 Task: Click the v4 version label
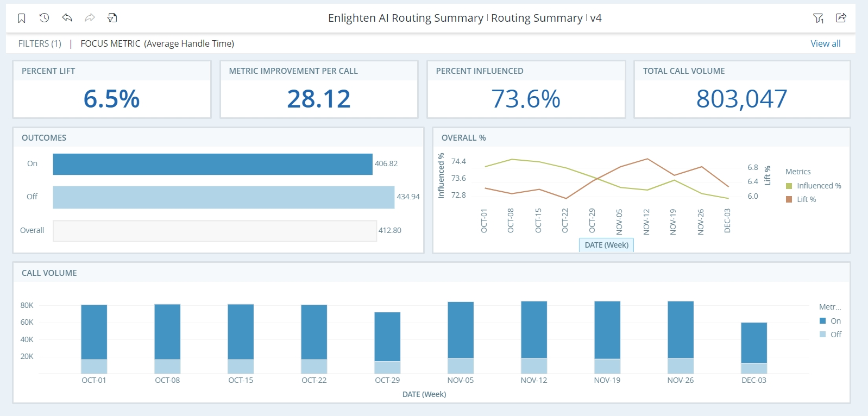point(596,18)
